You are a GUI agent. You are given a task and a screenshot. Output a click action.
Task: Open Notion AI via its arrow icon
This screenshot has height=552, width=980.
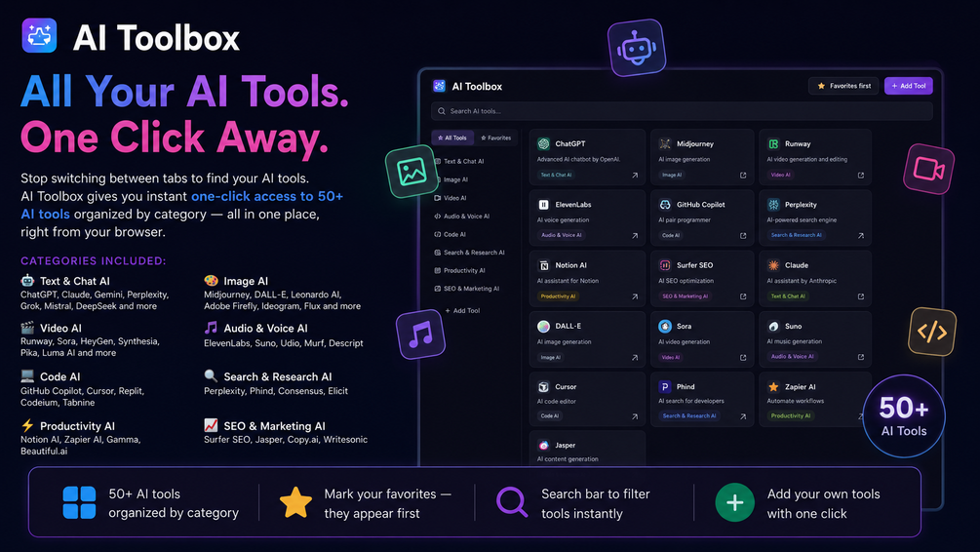(x=635, y=296)
